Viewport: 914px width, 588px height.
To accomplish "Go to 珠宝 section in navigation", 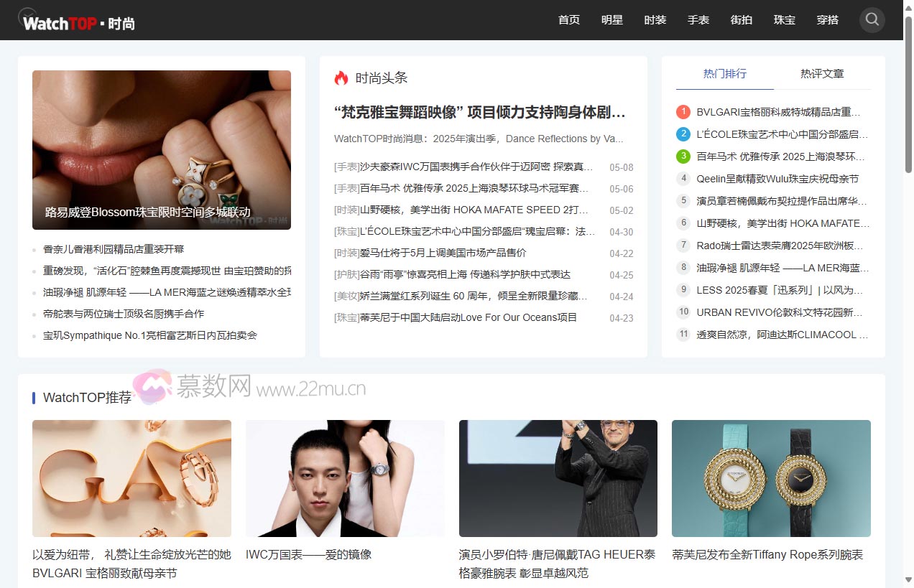I will (784, 20).
